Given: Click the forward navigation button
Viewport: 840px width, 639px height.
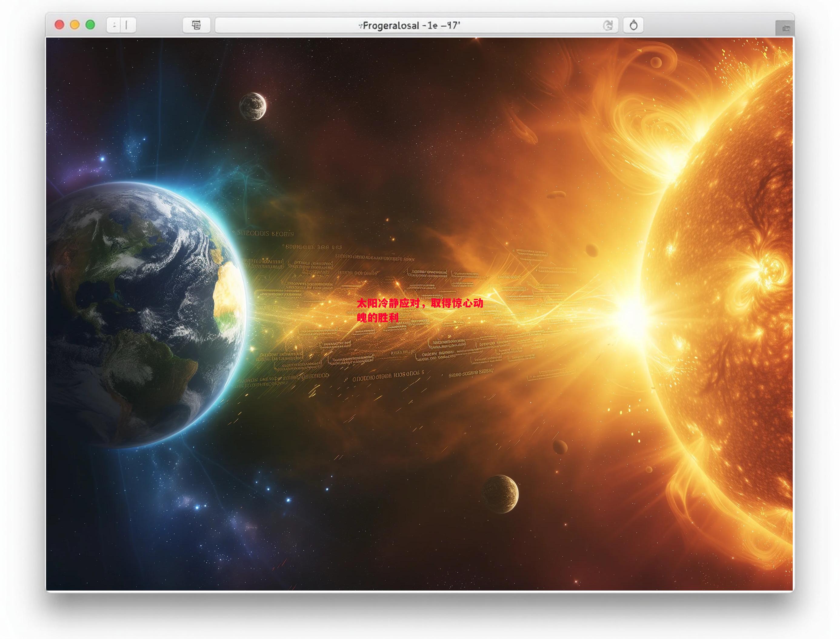Looking at the screenshot, I should pos(127,25).
